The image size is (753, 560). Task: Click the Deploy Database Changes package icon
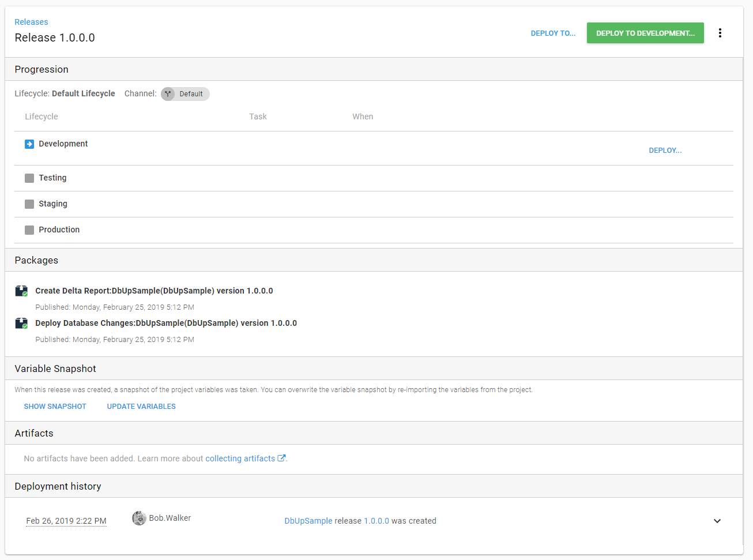point(21,324)
